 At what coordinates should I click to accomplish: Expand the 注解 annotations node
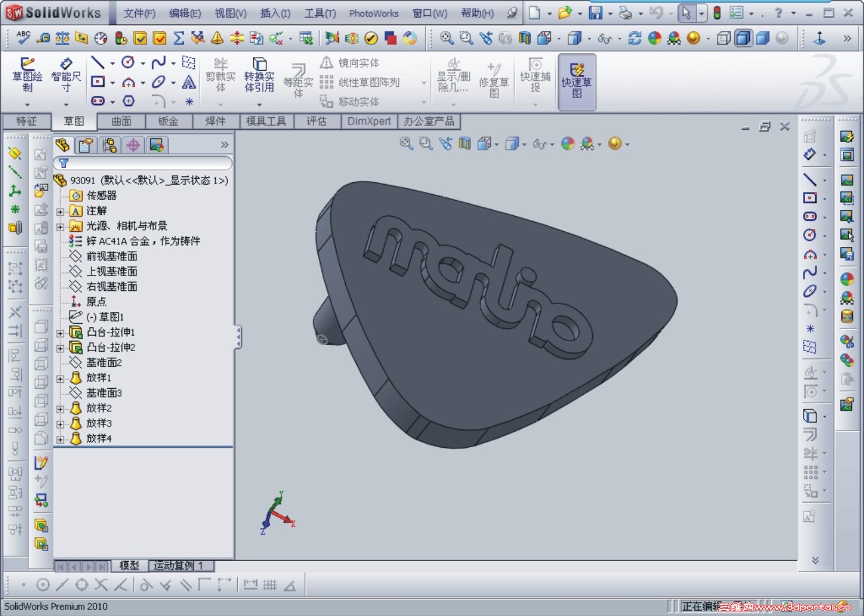coord(60,211)
